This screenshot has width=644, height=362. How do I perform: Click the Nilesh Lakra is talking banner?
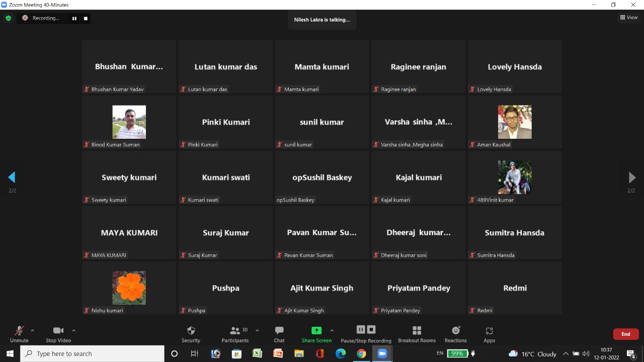[322, 20]
